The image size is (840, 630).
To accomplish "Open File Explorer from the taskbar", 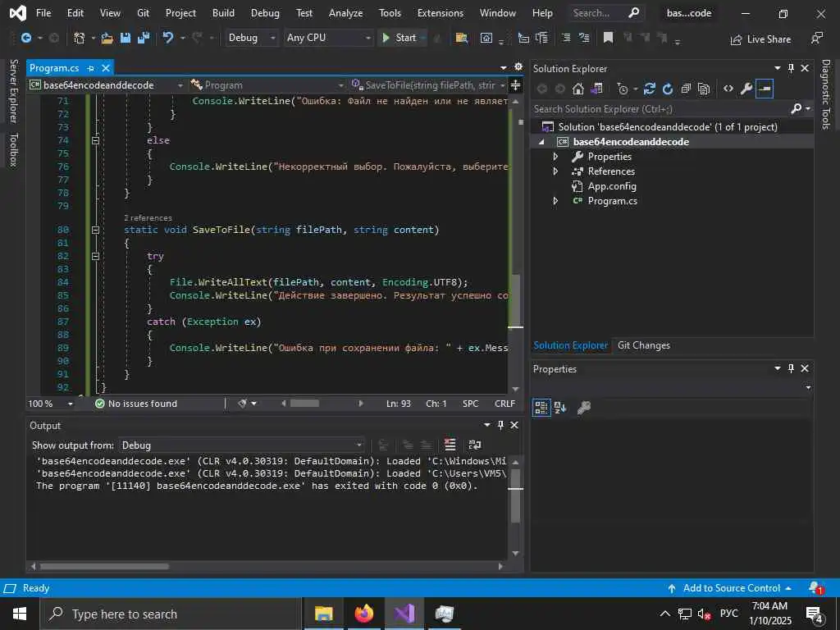I will [323, 614].
